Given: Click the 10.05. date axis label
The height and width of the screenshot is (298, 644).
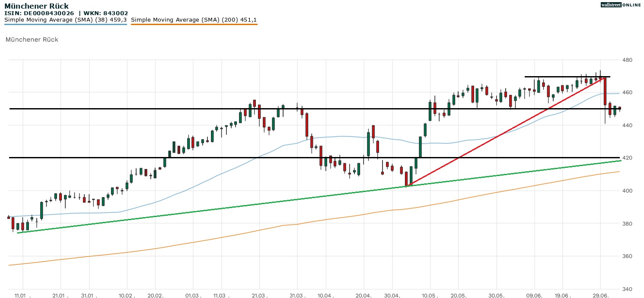Looking at the screenshot, I should [x=430, y=295].
